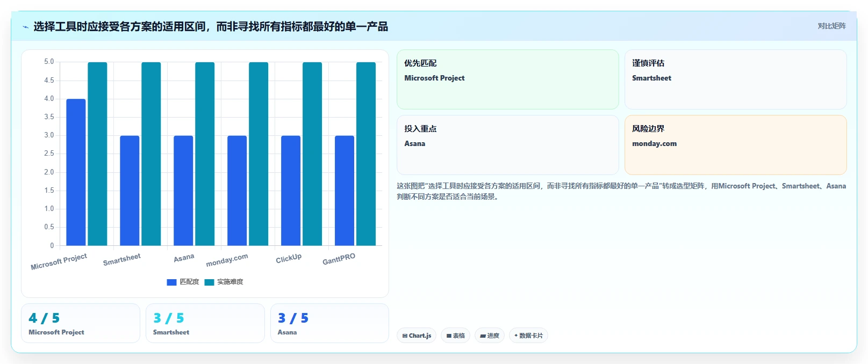This screenshot has height=364, width=868.
Task: Select monday.com's blue 匹配度 bar
Action: pyautogui.click(x=237, y=191)
